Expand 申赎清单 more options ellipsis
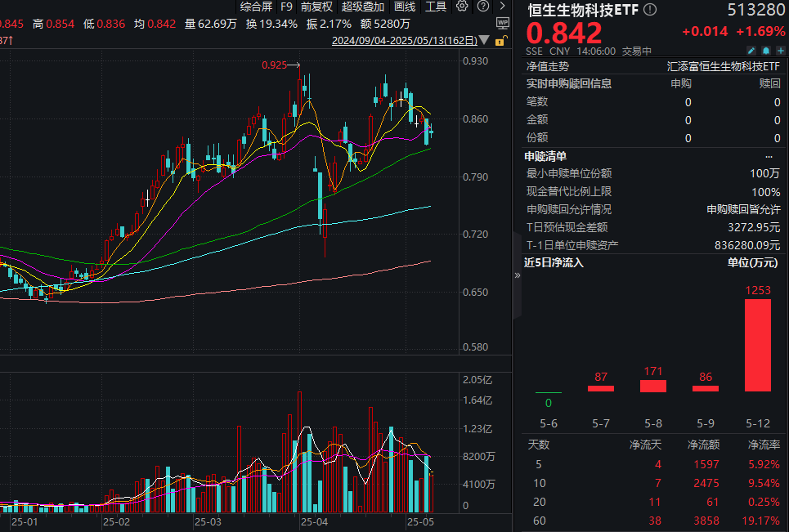 pos(769,155)
